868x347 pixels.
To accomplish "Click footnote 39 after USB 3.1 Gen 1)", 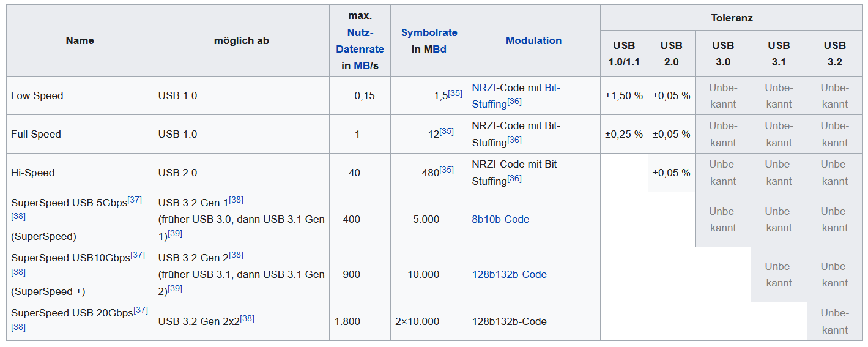I will coord(175,234).
